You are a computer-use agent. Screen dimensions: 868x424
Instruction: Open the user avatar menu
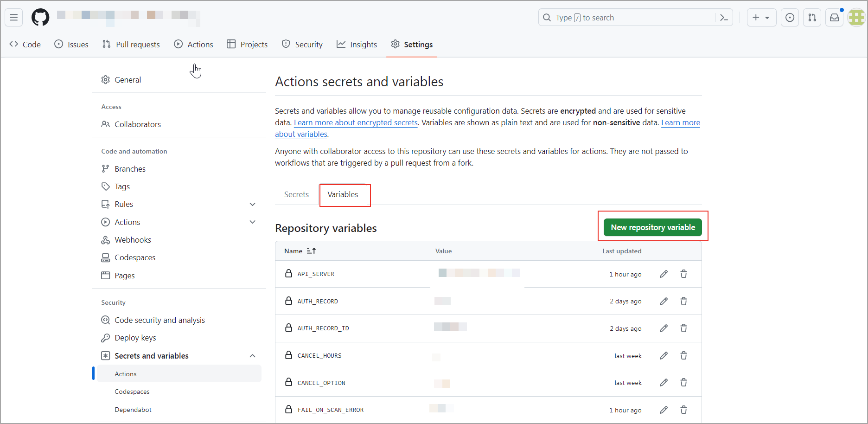point(857,18)
